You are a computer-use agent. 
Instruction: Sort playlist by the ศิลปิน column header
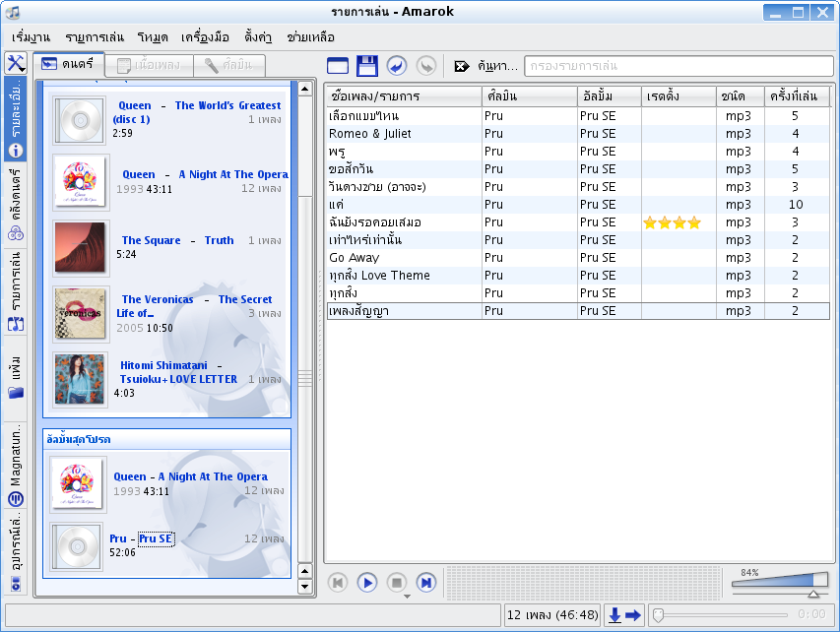pos(529,96)
